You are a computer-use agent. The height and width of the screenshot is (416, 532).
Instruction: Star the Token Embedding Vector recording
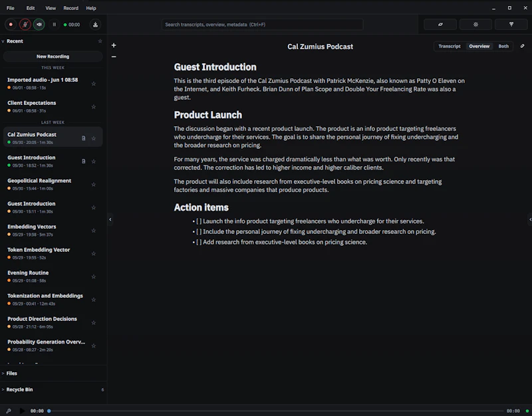[x=94, y=254]
